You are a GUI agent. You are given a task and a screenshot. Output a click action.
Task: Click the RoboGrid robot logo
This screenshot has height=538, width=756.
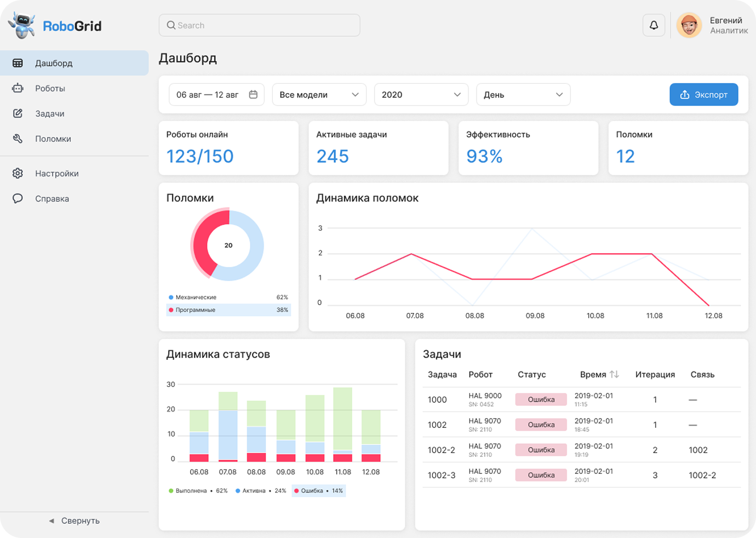(22, 25)
